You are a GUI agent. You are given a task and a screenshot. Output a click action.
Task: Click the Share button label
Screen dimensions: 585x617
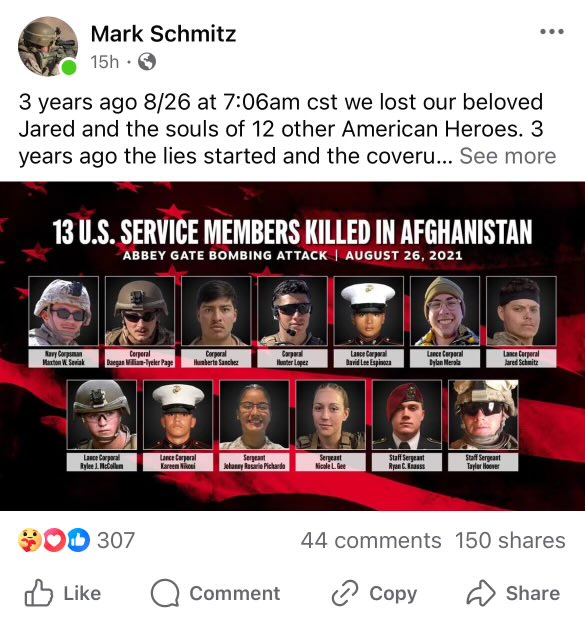pos(533,593)
